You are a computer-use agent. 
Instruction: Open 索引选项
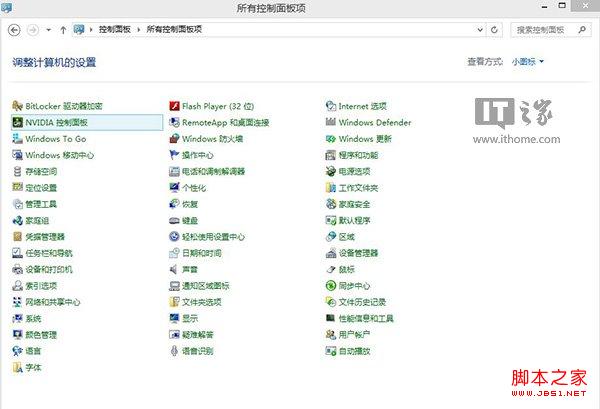pyautogui.click(x=34, y=285)
